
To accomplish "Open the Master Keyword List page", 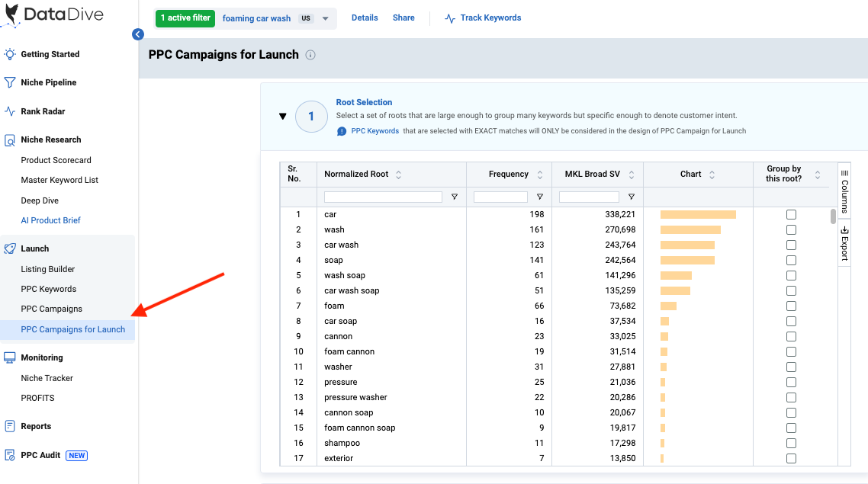I will pyautogui.click(x=59, y=180).
